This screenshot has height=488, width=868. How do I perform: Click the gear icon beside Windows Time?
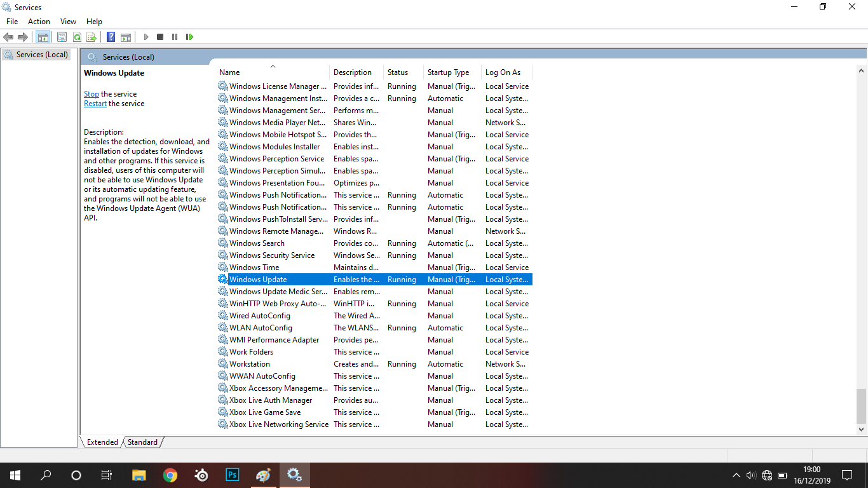pyautogui.click(x=222, y=268)
